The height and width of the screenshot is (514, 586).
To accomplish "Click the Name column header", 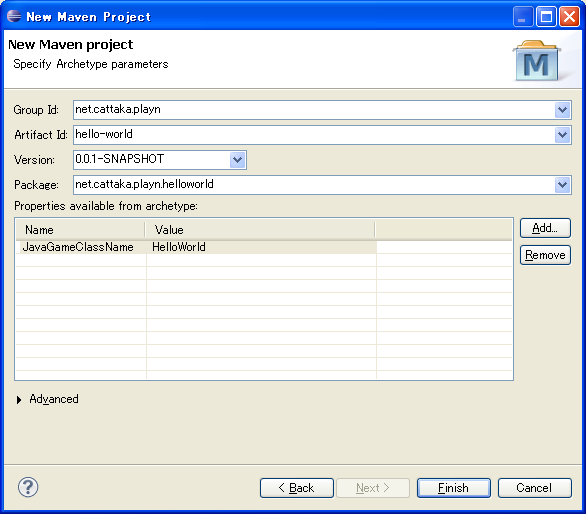I will pyautogui.click(x=80, y=230).
